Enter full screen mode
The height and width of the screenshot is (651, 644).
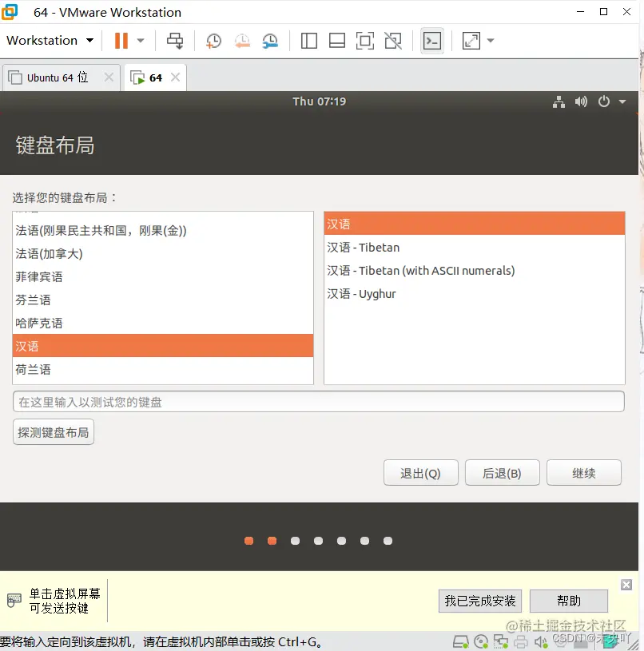point(365,41)
